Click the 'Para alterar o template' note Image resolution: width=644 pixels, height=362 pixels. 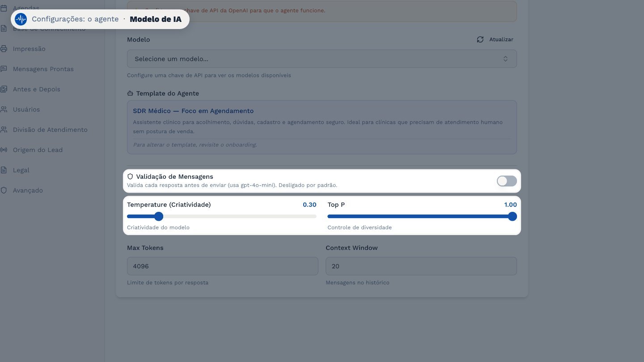(195, 145)
